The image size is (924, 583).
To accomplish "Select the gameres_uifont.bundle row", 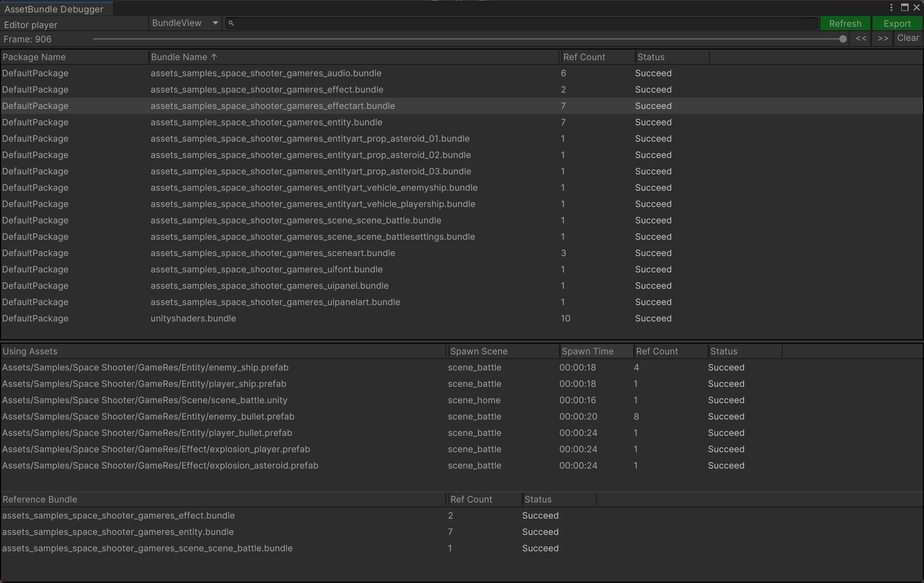I will coord(462,269).
